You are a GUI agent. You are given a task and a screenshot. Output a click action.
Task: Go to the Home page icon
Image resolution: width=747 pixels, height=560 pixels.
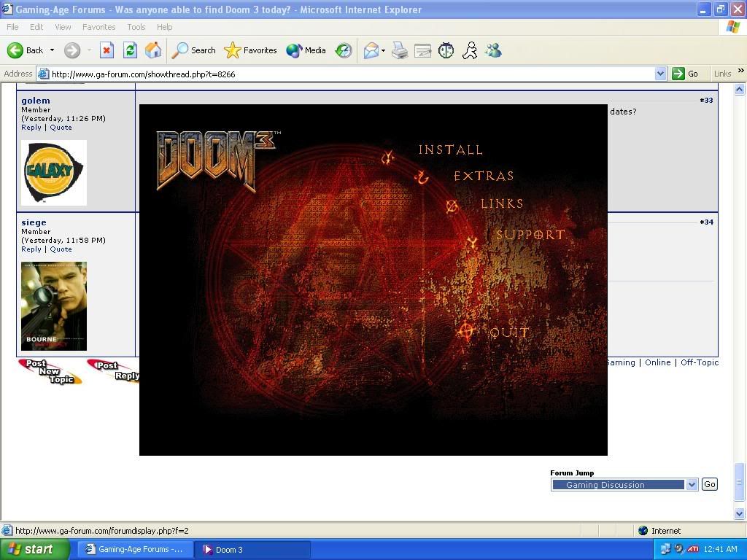[x=153, y=50]
